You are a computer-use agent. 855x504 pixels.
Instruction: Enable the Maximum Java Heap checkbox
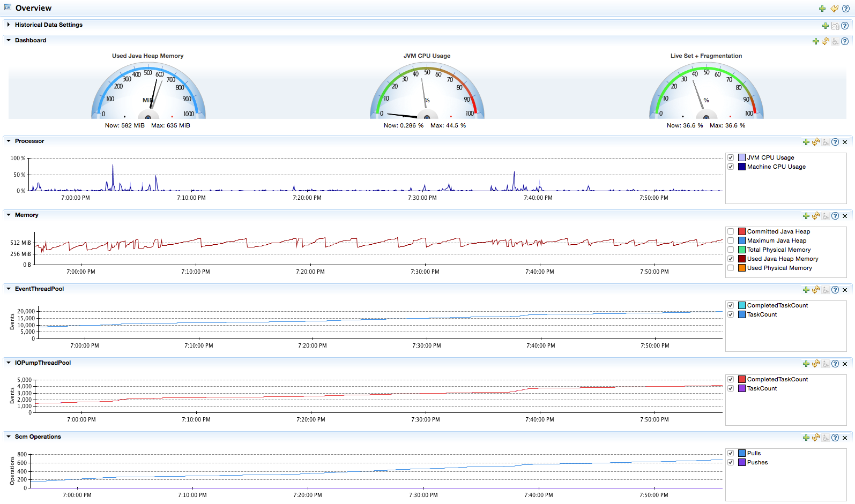731,240
